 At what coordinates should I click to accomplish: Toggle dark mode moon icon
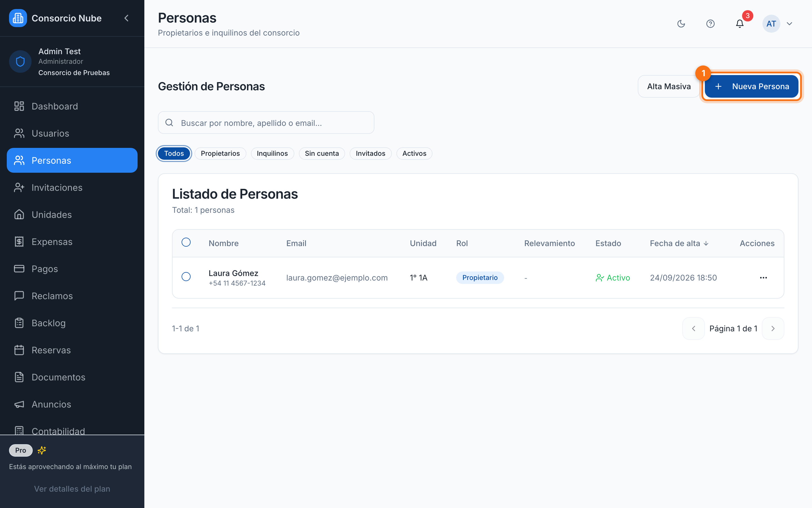coord(681,23)
